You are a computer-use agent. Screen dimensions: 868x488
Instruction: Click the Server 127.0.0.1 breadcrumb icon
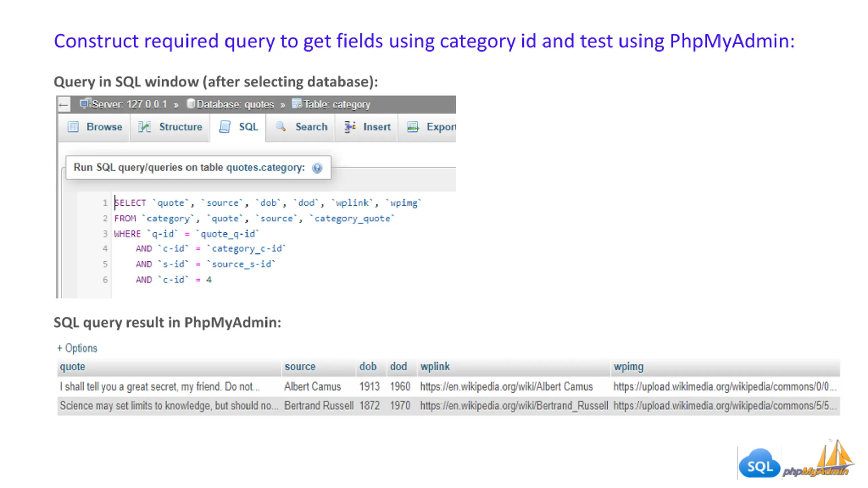tap(85, 103)
